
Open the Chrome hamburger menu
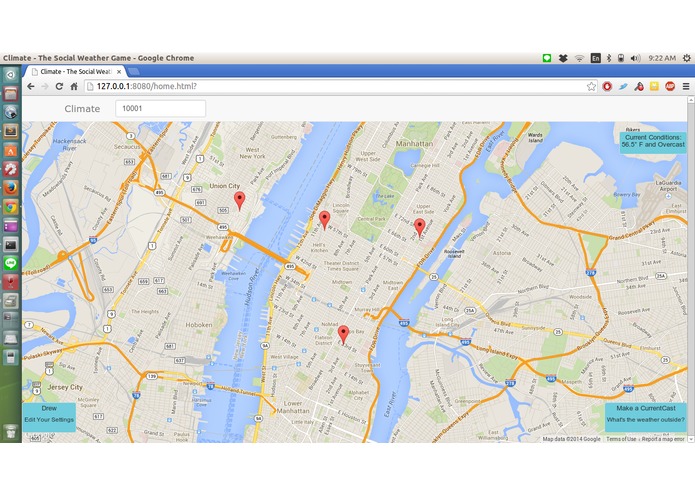point(686,86)
